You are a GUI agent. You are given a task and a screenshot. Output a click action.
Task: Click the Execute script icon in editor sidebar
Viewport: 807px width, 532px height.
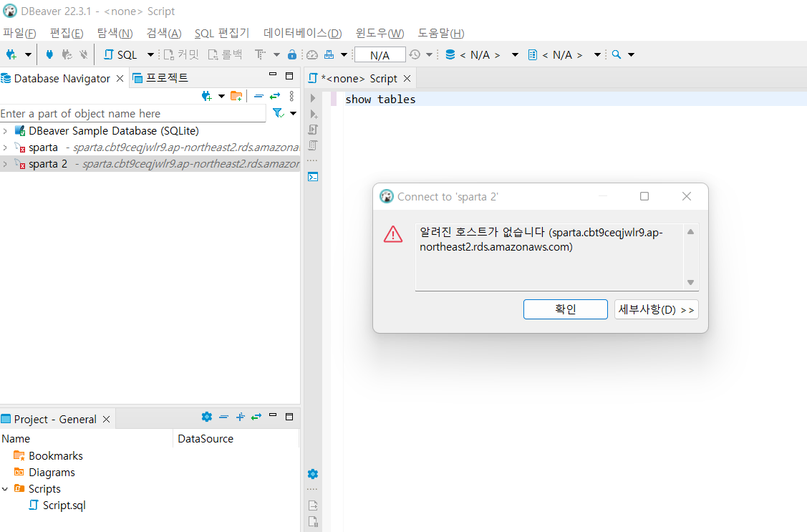tap(313, 130)
